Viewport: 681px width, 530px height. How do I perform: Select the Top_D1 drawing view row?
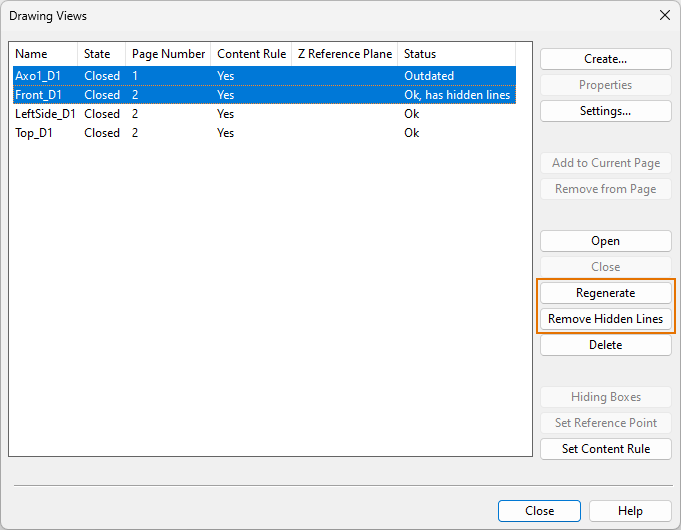34,133
